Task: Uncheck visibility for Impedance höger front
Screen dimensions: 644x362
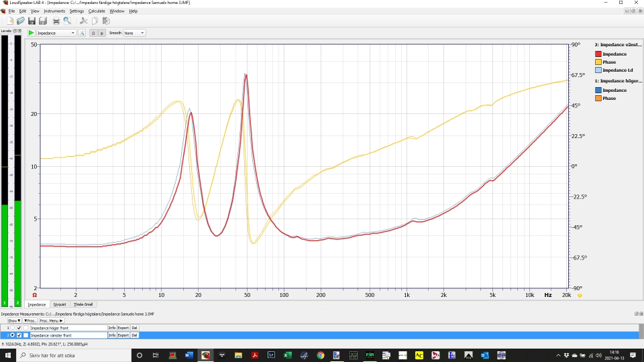Action: [19, 328]
